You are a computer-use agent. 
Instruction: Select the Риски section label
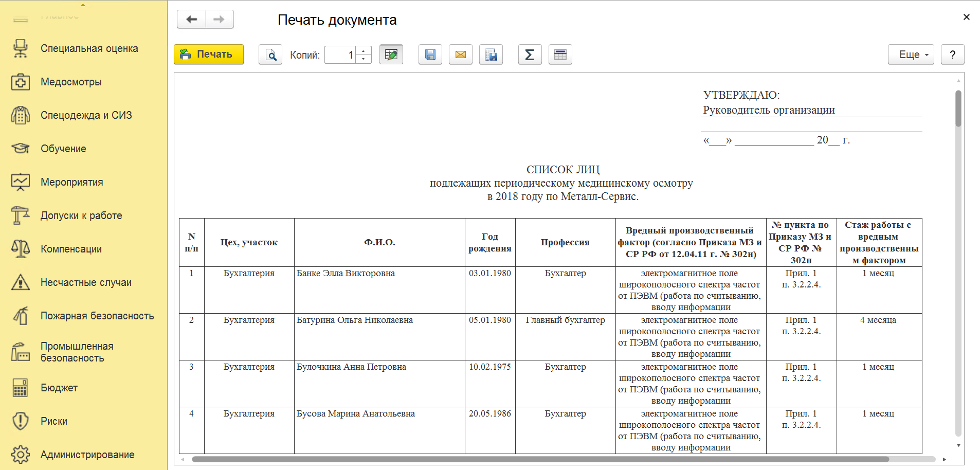54,421
